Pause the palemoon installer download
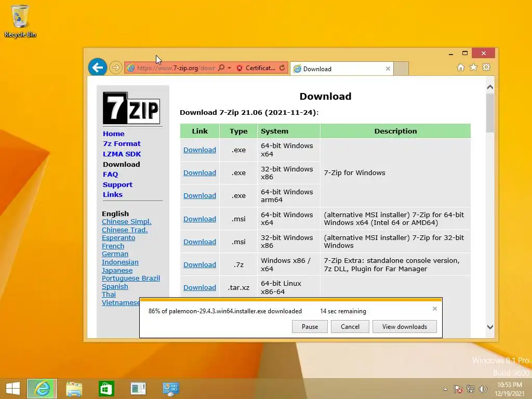This screenshot has height=399, width=532. click(x=310, y=326)
